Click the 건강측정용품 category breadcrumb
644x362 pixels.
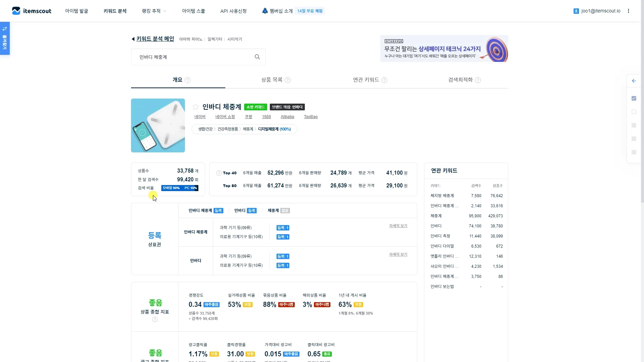click(x=228, y=129)
